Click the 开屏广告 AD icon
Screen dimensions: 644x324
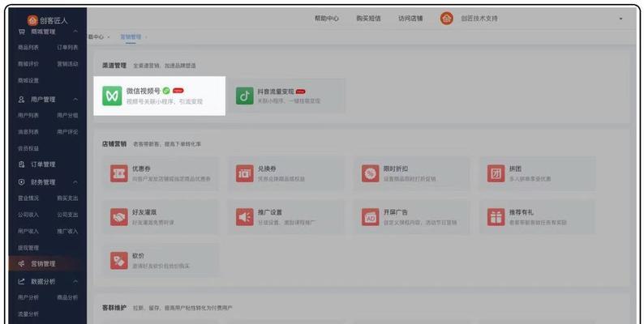[x=370, y=217]
